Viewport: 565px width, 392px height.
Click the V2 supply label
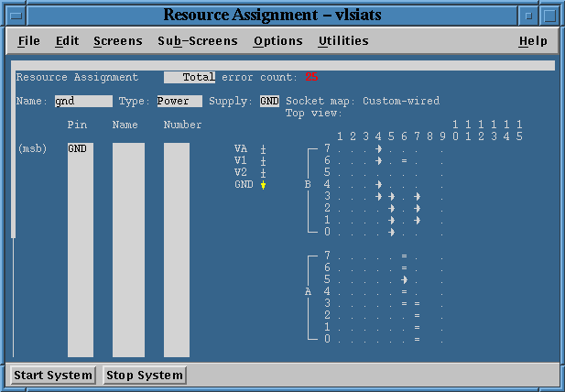(241, 172)
